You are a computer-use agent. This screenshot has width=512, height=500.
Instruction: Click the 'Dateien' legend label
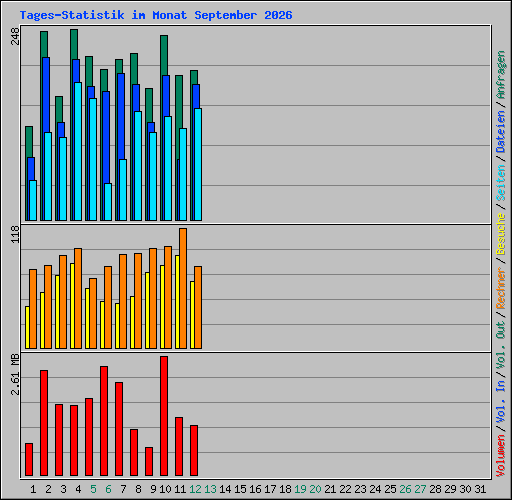pyautogui.click(x=501, y=132)
